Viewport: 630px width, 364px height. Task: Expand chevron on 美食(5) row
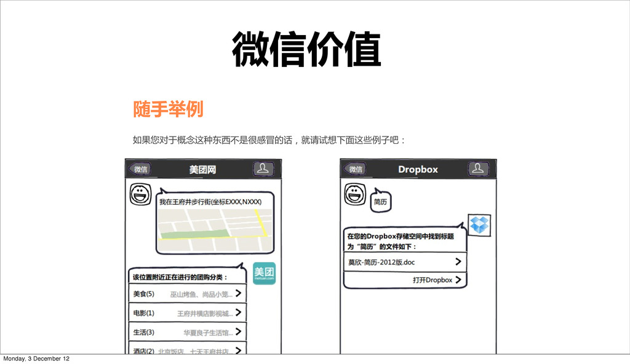238,293
